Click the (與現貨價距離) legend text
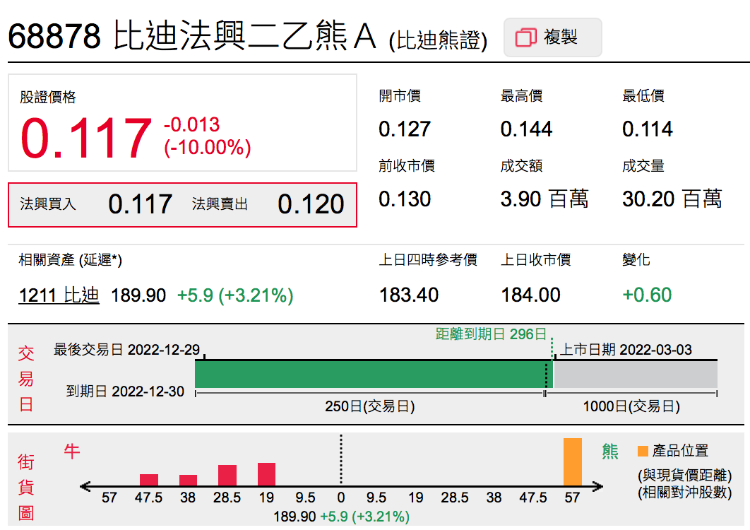 coord(684,475)
